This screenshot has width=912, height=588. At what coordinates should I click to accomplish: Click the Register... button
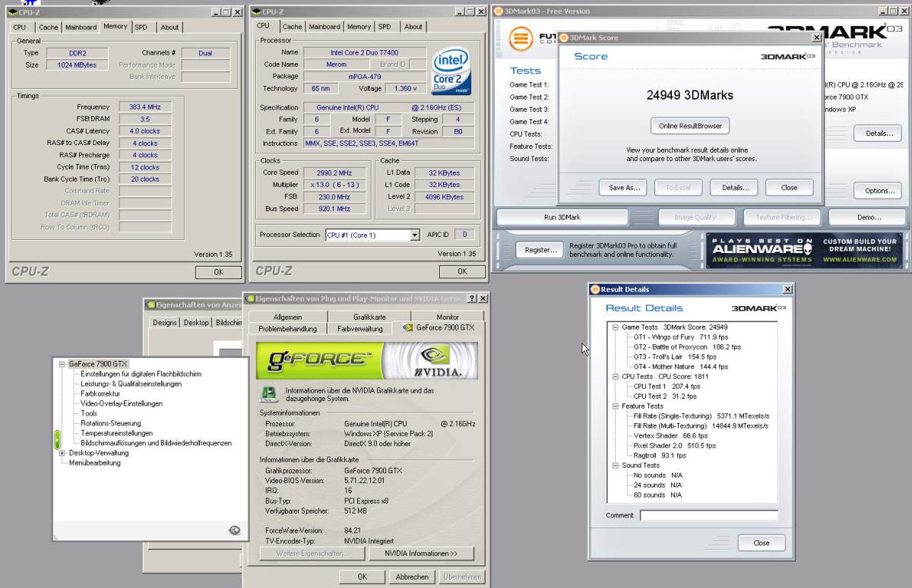[x=540, y=250]
